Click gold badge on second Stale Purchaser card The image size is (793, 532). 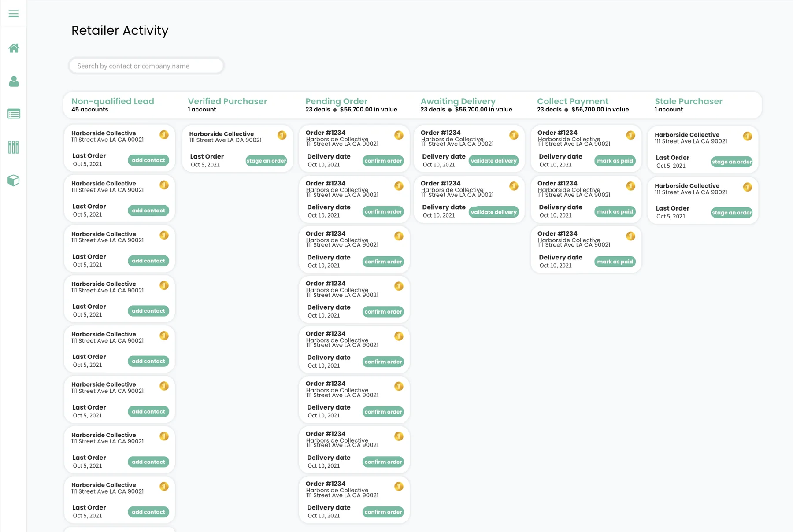point(747,187)
